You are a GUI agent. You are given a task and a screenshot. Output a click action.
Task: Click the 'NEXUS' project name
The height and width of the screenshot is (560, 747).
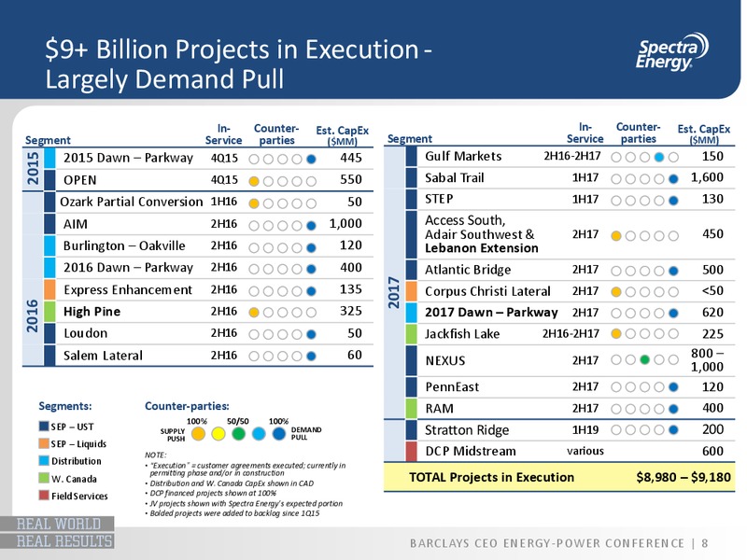[445, 360]
